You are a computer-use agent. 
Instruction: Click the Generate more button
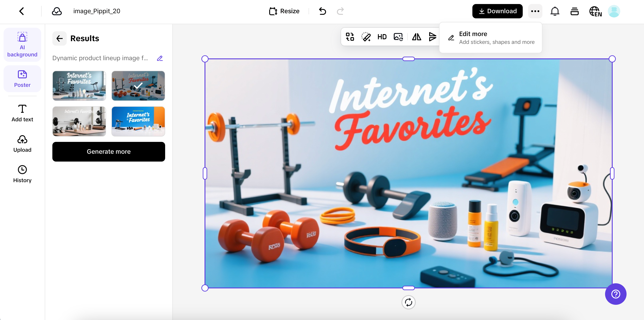tap(109, 151)
